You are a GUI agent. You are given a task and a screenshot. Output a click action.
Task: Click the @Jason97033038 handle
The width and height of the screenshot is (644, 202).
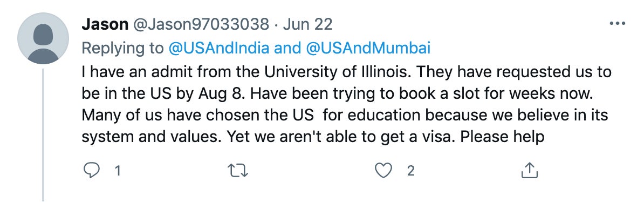tap(200, 25)
